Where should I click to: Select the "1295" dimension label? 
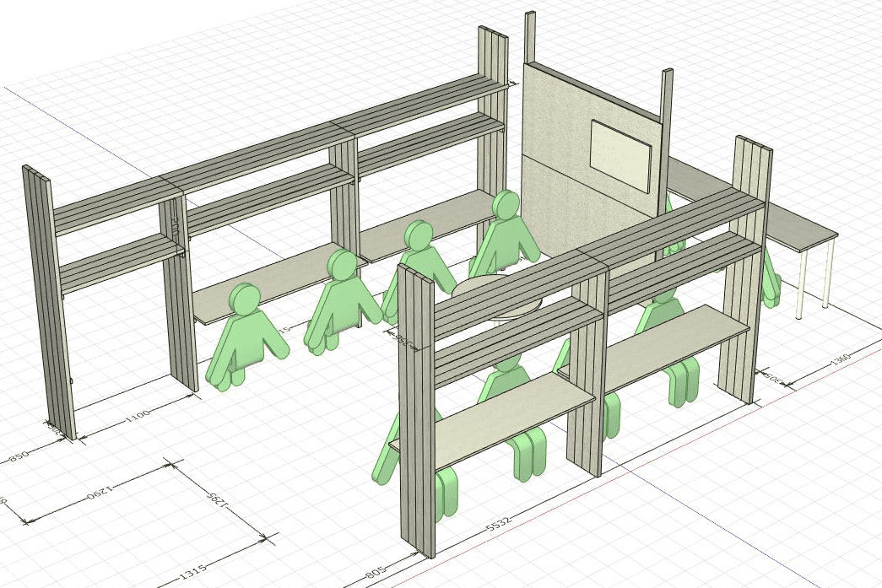[x=217, y=499]
